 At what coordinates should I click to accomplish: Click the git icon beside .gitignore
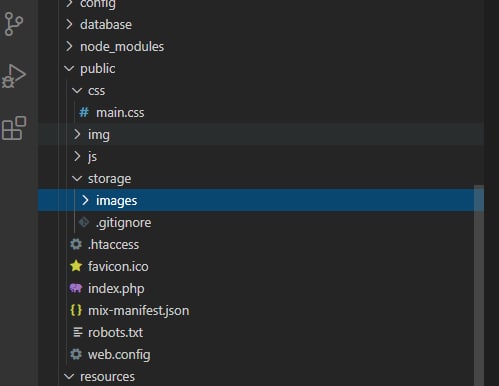[x=84, y=222]
